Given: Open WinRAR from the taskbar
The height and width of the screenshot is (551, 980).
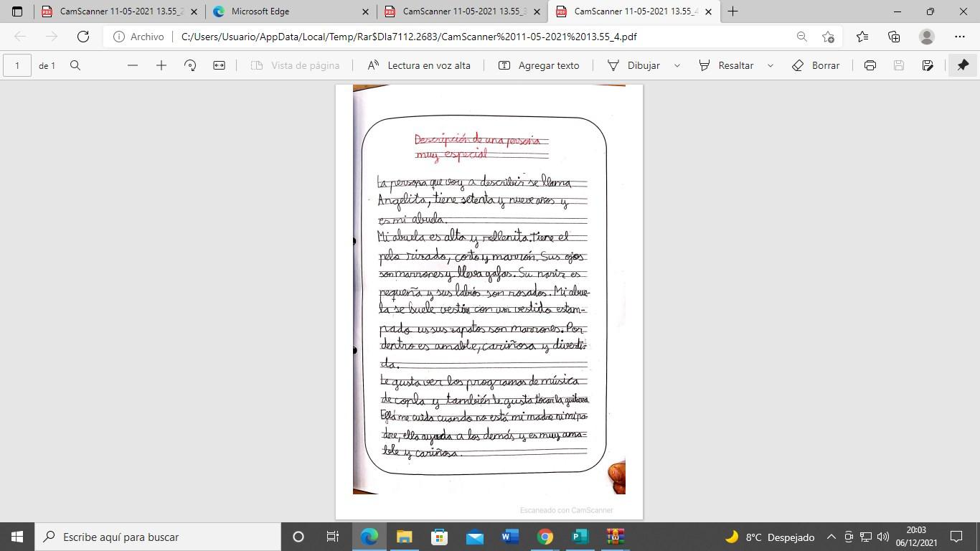Looking at the screenshot, I should (615, 537).
